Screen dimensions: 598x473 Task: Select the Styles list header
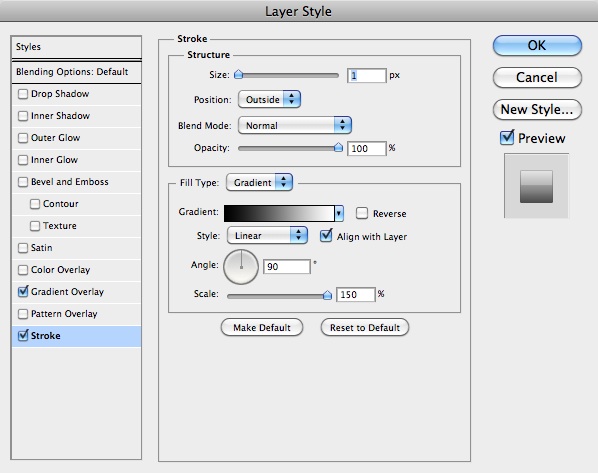77,47
